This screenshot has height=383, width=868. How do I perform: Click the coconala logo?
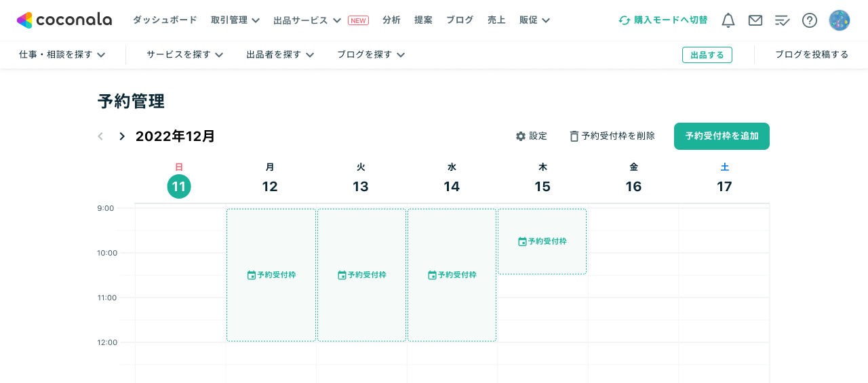click(64, 20)
